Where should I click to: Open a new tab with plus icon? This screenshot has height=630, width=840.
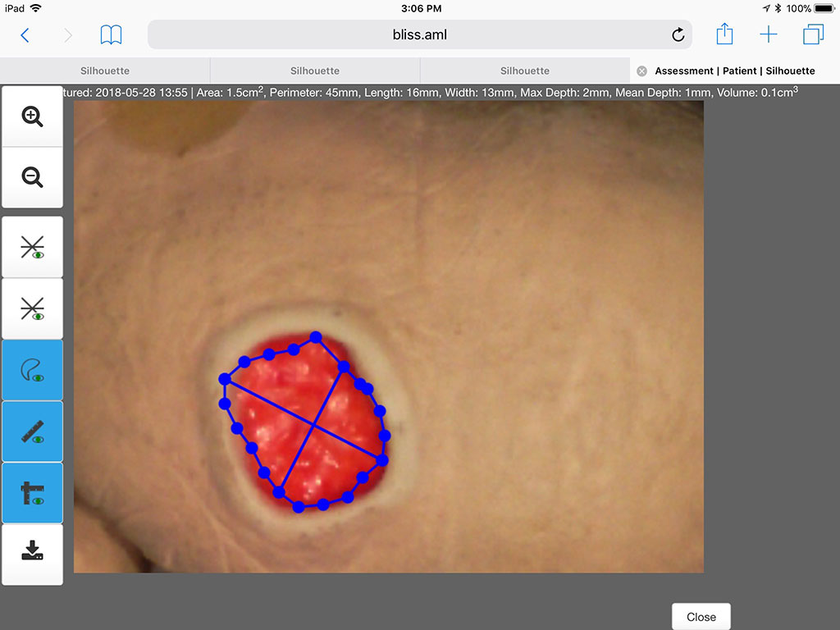768,34
